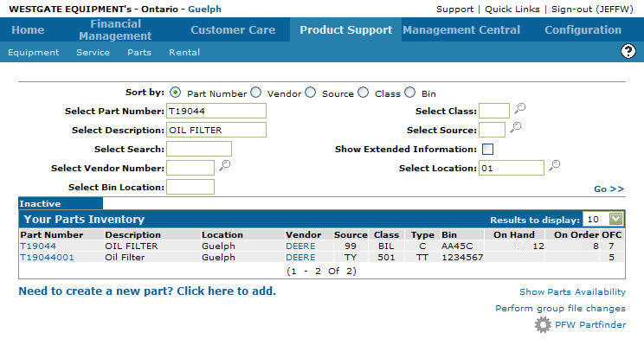Focus the Select Vendor Number field
Viewport: 644px width, 339px height.
point(190,168)
